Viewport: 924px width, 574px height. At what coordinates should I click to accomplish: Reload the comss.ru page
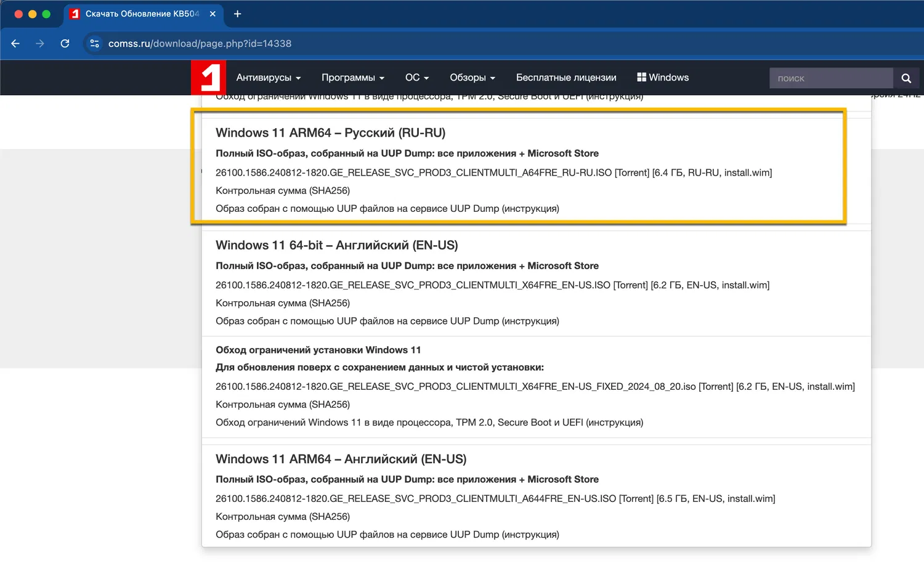pos(65,44)
